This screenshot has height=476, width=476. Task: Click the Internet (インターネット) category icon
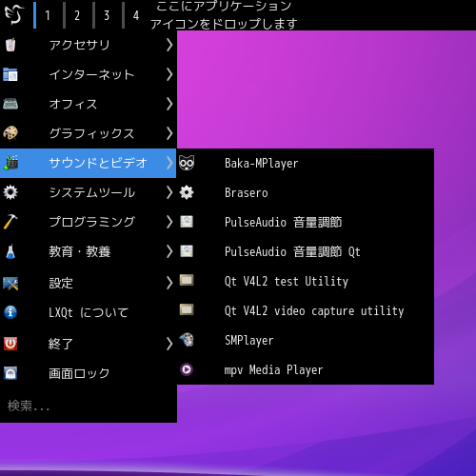click(x=10, y=74)
